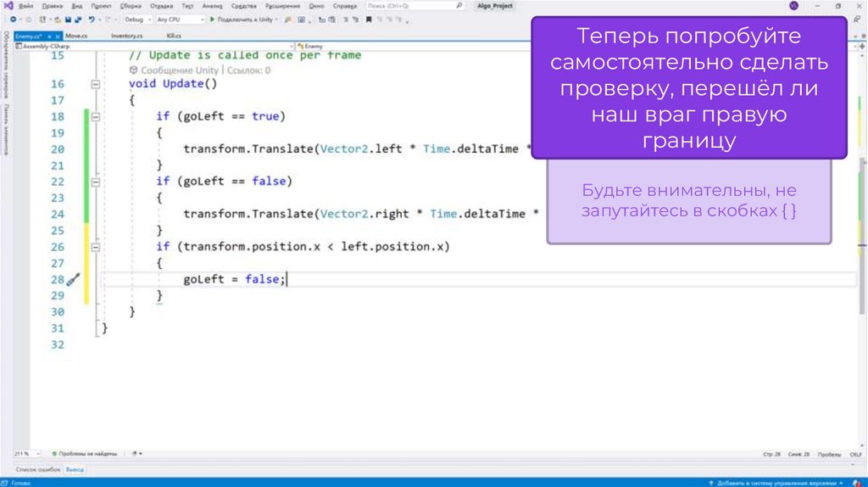Collapse the if block on line 22
Screen dimensions: 868x487
(x=95, y=182)
